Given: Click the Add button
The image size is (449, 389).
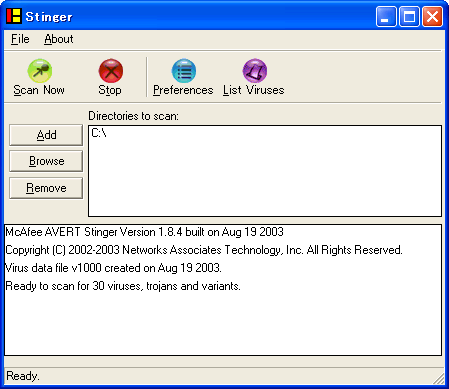Looking at the screenshot, I should pos(46,135).
